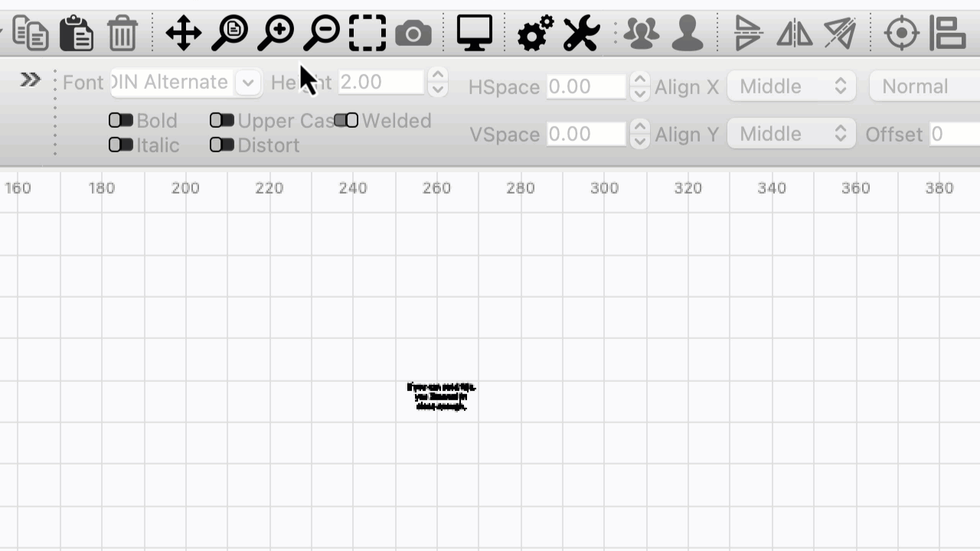Toggle Italic text on
Screen dimensions: 980x551
[121, 145]
